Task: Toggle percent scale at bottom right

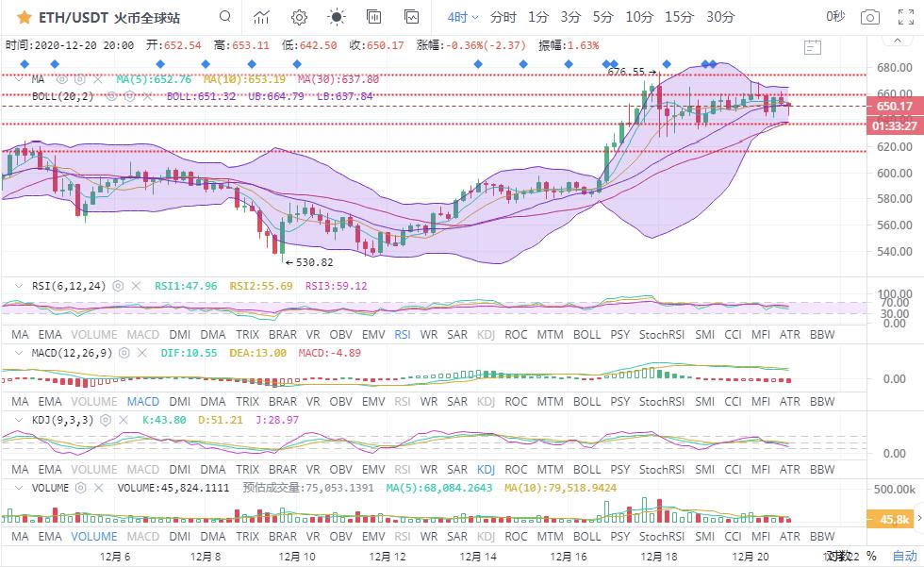Action: [871, 556]
